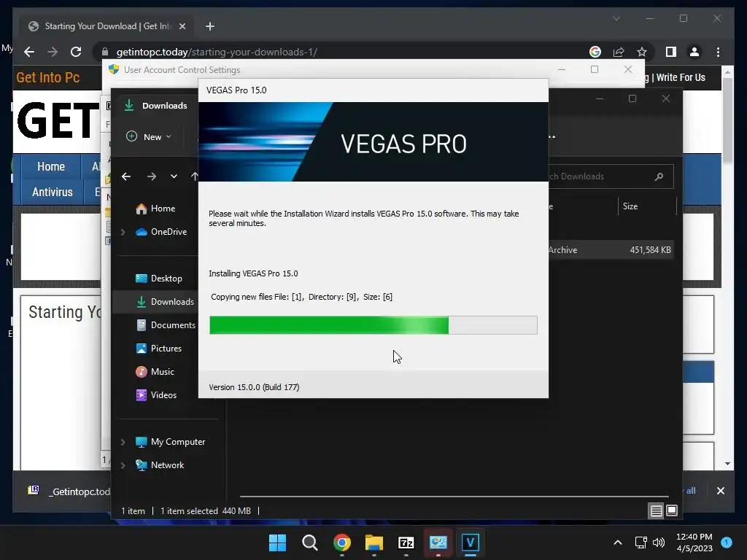Close the Starting Your Download tab

point(182,26)
